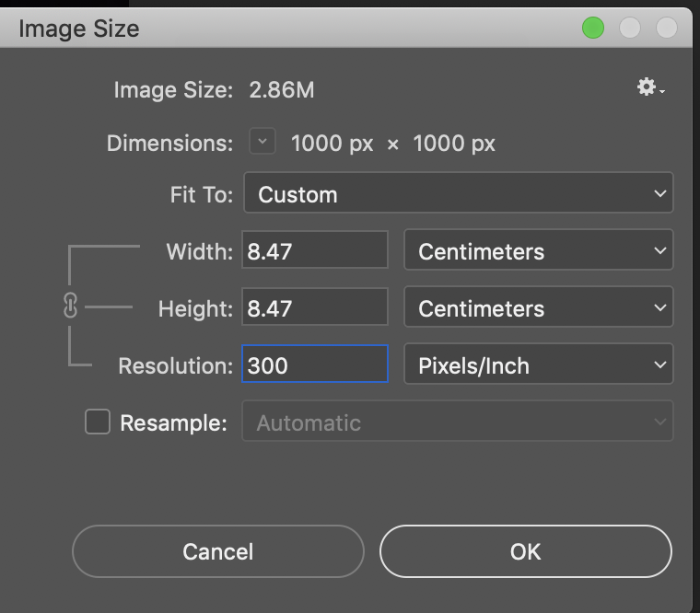Click the Resolution scrubby label
700x613 pixels.
175,366
